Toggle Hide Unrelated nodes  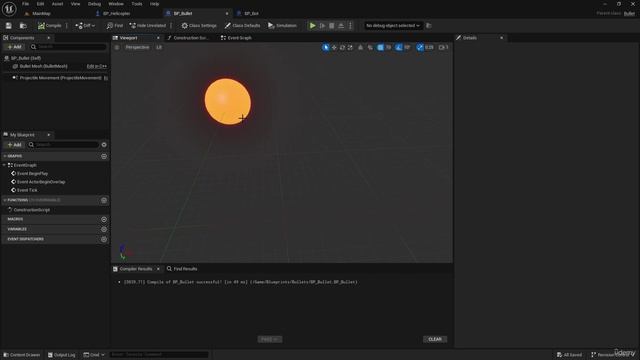148,26
